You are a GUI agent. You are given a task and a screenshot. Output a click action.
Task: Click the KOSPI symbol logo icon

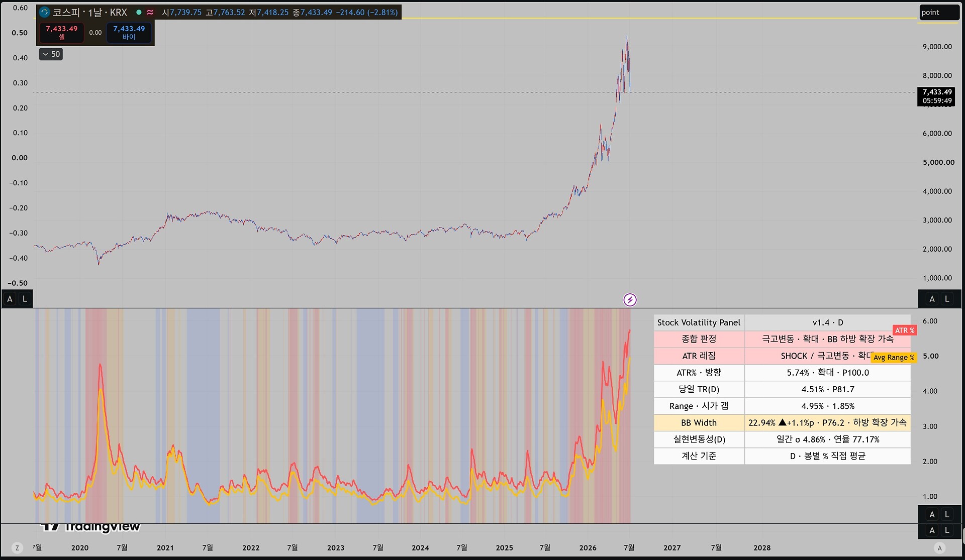(45, 12)
